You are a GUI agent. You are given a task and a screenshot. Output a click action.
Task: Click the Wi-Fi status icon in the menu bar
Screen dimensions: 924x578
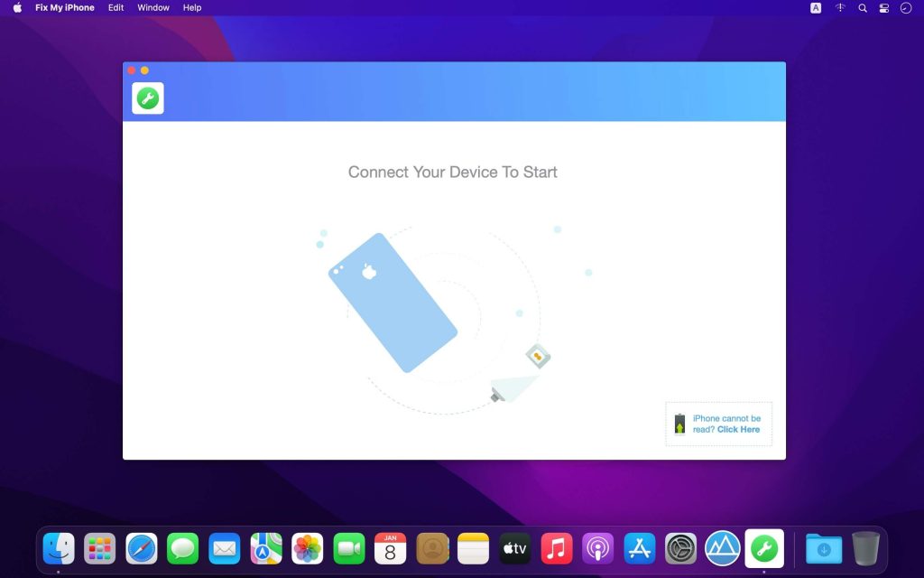839,7
